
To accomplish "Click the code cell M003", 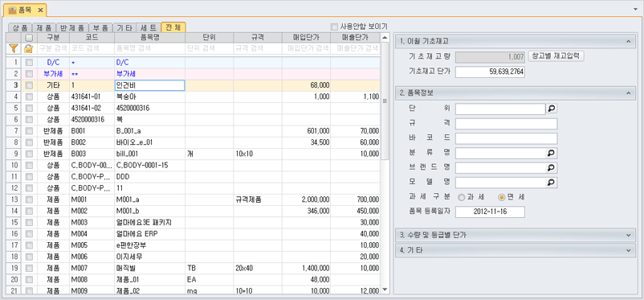I will [x=92, y=223].
